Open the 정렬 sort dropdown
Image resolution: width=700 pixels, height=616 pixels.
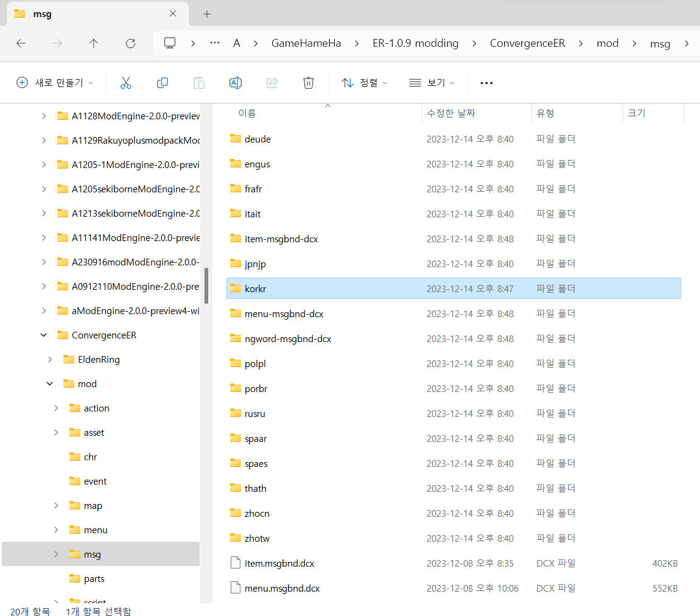364,83
